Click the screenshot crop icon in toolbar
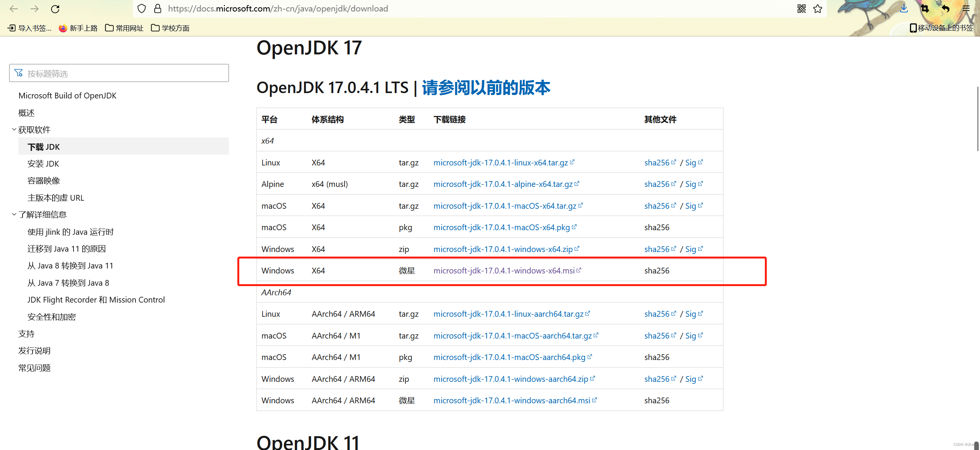 [x=925, y=9]
